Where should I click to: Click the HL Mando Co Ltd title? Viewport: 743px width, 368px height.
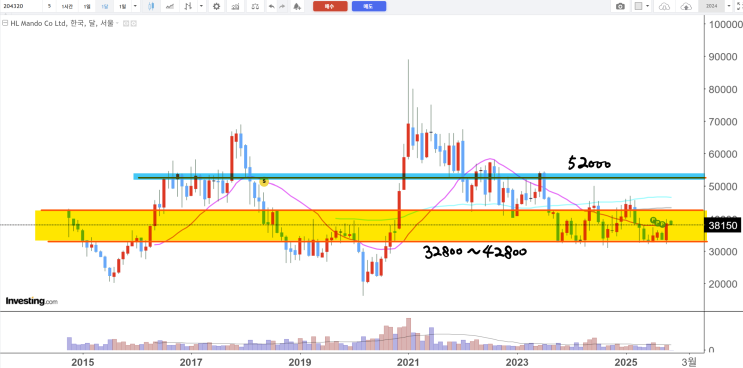coord(62,23)
